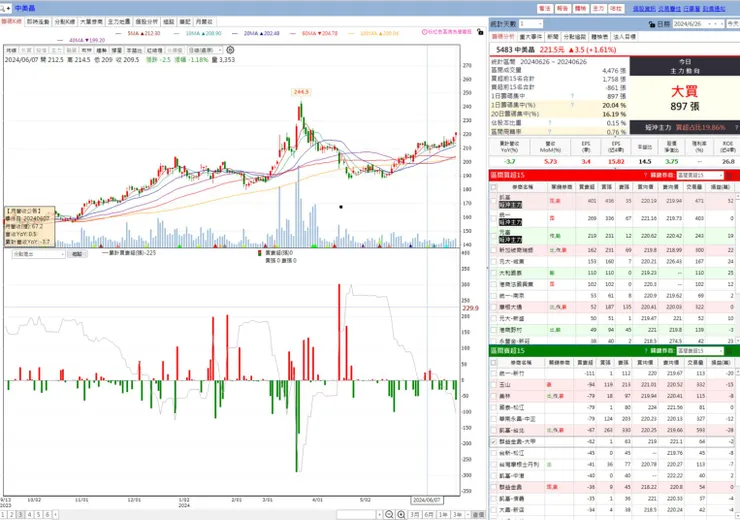The width and height of the screenshot is (740, 520).
Task: Click the question mark in the 區間買超15 header
Action: pyautogui.click(x=645, y=176)
